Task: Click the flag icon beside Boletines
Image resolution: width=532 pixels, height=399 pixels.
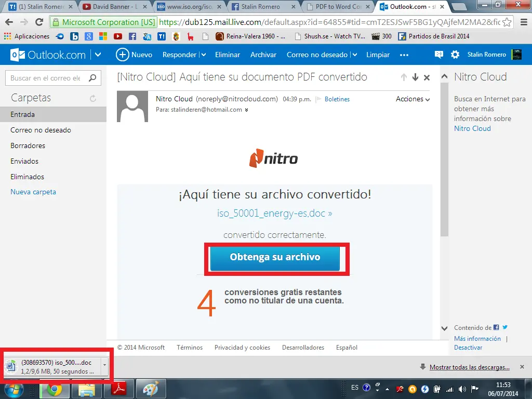Action: coord(318,99)
